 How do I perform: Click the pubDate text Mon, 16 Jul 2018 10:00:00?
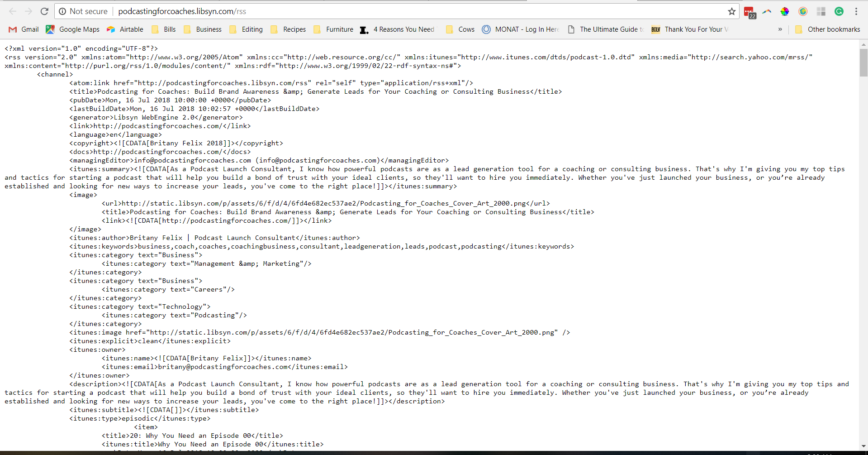pyautogui.click(x=156, y=100)
